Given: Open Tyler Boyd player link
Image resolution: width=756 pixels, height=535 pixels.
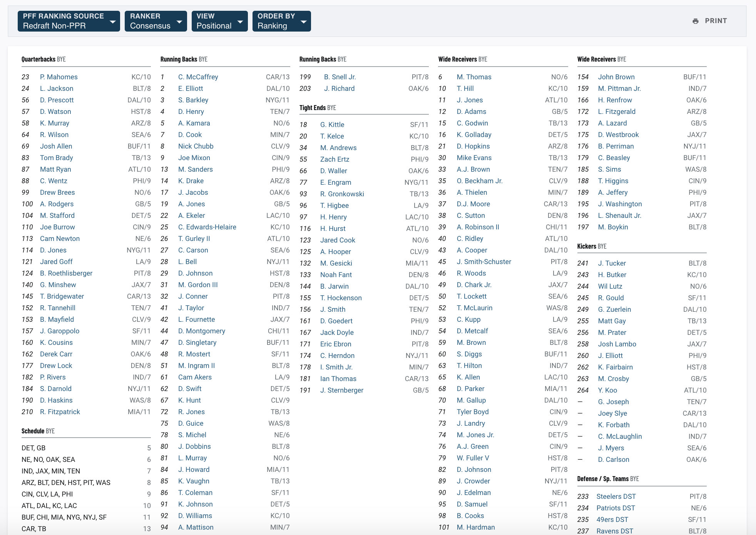Looking at the screenshot, I should (x=473, y=412).
